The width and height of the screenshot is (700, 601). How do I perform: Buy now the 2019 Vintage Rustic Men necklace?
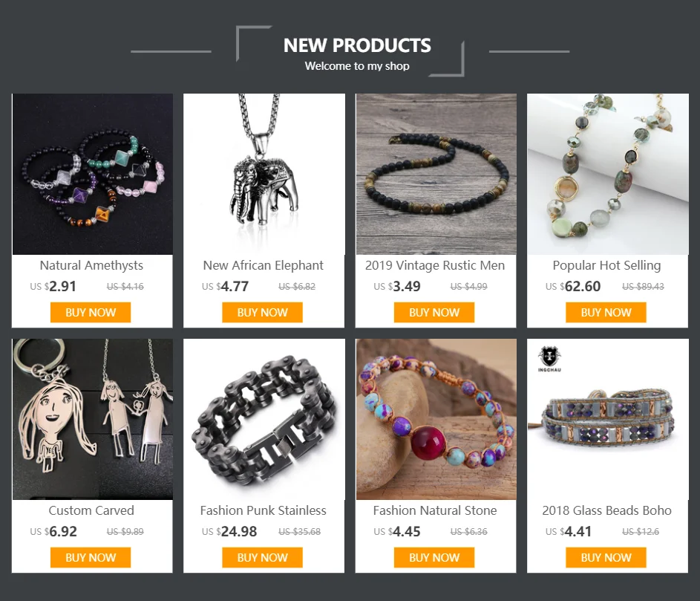(434, 312)
